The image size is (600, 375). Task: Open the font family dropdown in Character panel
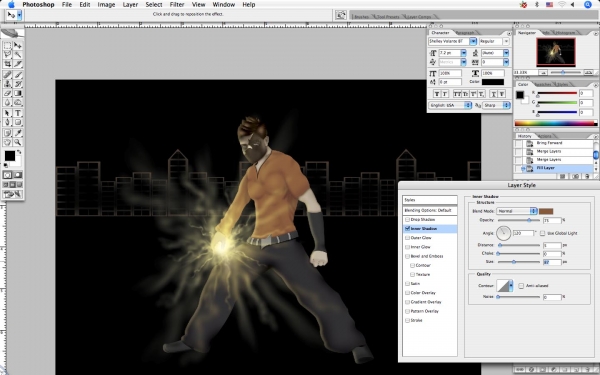click(x=473, y=41)
